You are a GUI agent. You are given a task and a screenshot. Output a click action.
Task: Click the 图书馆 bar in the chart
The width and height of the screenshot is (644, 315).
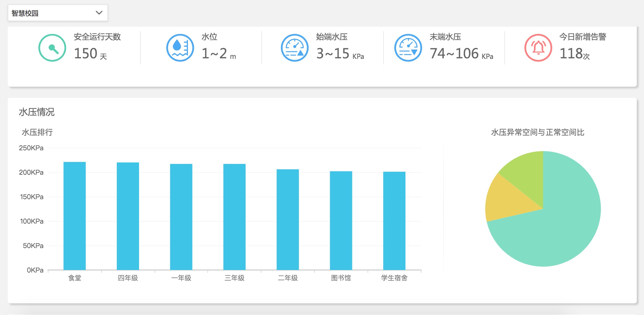(x=341, y=221)
